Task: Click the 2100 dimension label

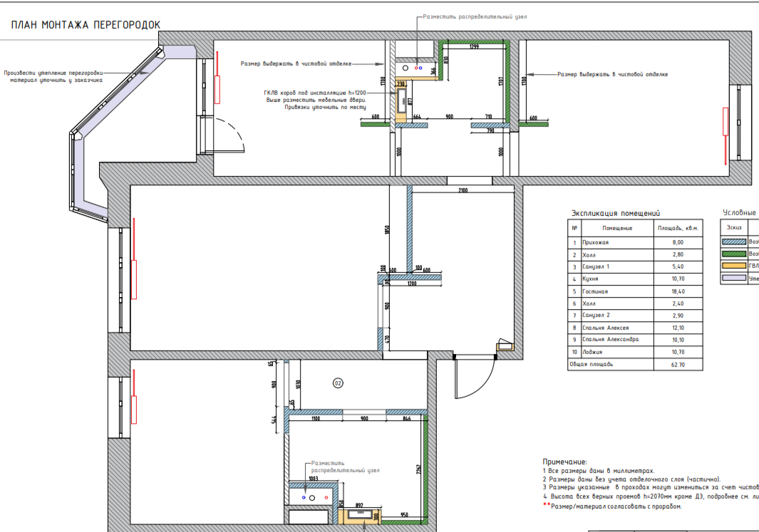Action: click(x=463, y=191)
